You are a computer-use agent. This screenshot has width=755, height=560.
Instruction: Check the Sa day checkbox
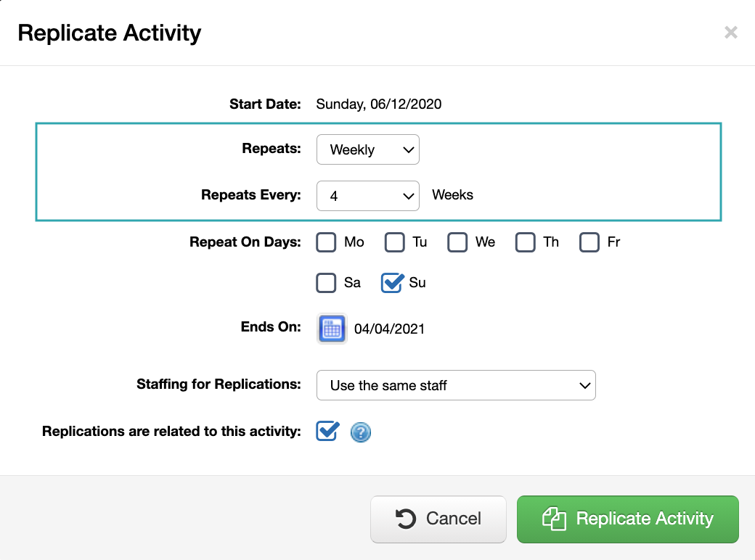326,283
